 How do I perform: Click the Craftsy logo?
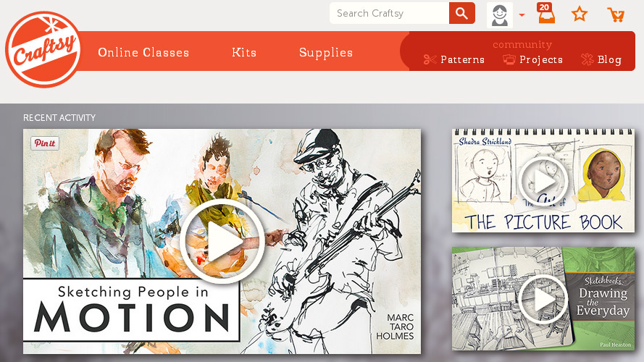(x=43, y=50)
